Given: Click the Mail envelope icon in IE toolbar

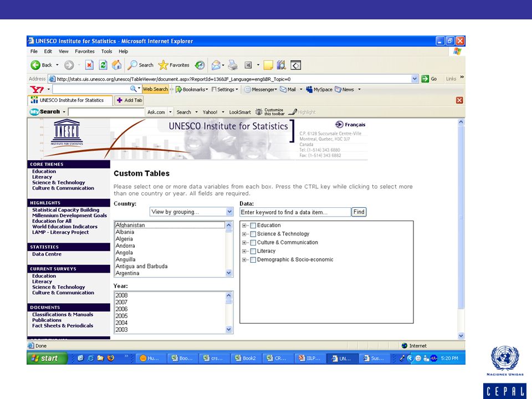Looking at the screenshot, I should [216, 65].
